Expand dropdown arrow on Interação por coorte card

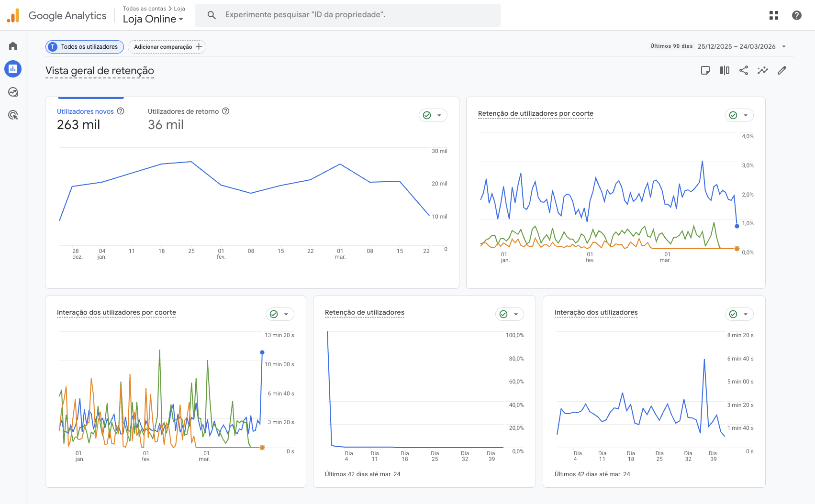286,314
